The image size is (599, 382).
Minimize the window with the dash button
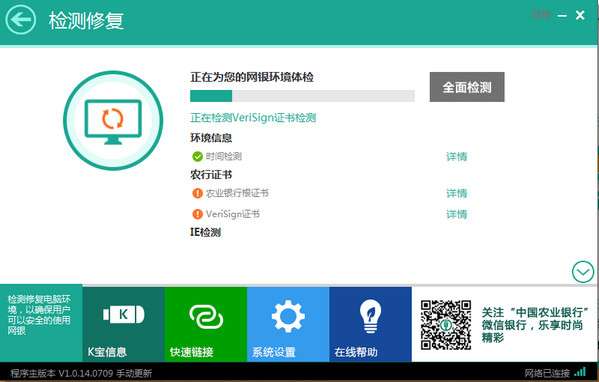(562, 16)
